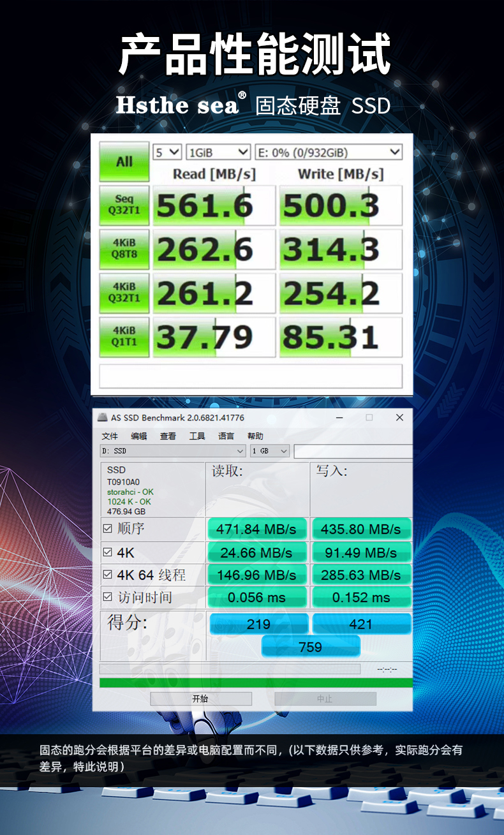This screenshot has height=835, width=504.
Task: Open the 帮助 menu
Action: point(255,436)
